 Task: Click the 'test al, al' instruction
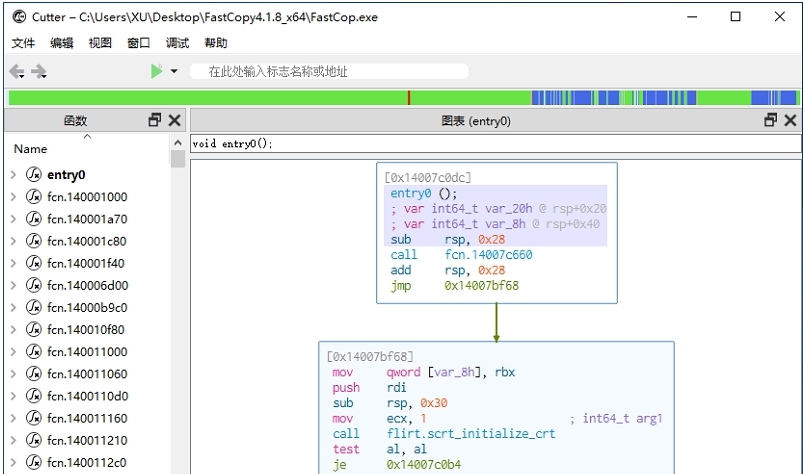pos(379,449)
